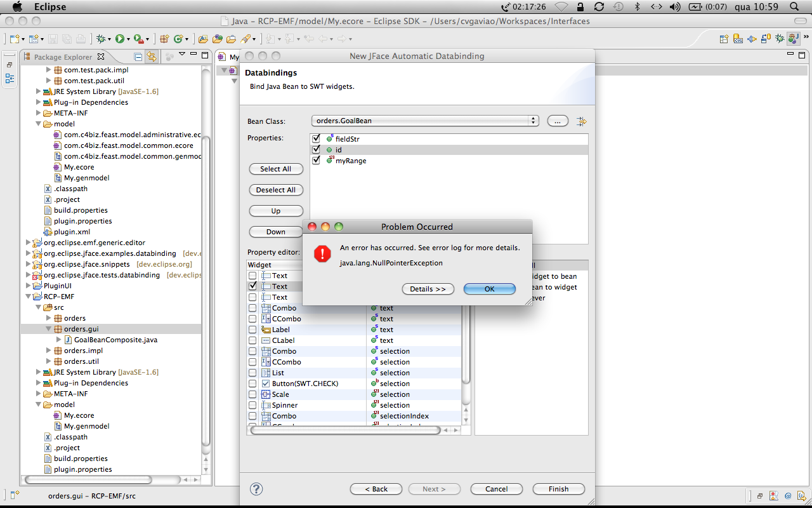
Task: Open the Apple menu
Action: click(17, 7)
